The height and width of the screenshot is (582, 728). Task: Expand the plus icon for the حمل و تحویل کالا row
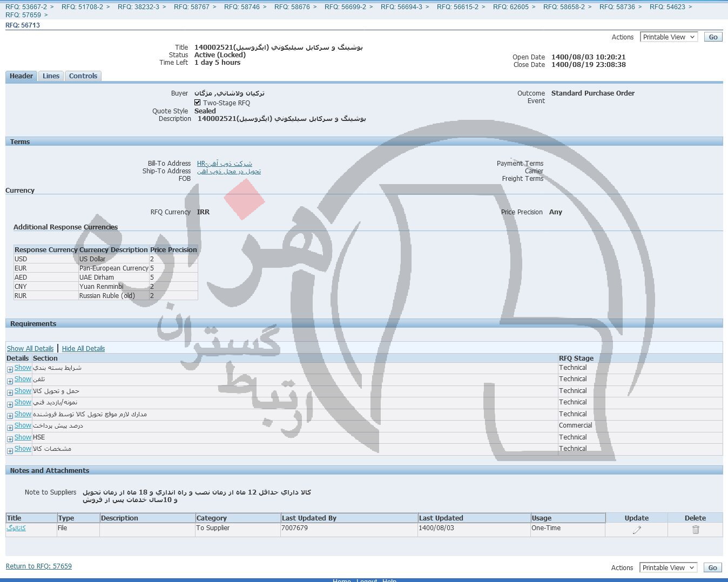tap(10, 392)
